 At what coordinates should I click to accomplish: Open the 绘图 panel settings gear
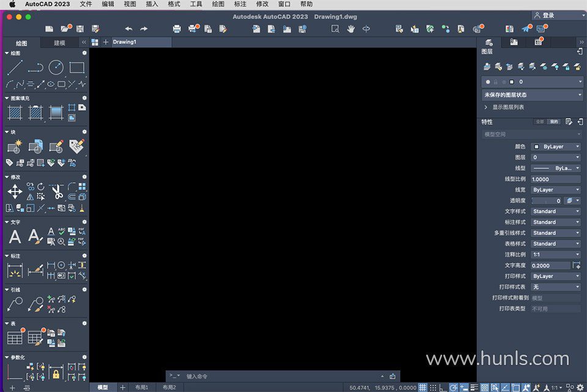point(84,53)
